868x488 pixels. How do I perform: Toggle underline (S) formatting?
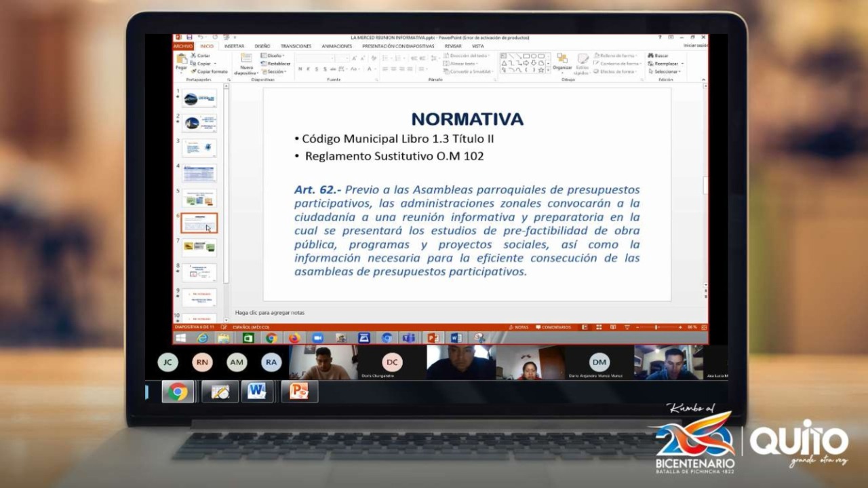(x=315, y=69)
